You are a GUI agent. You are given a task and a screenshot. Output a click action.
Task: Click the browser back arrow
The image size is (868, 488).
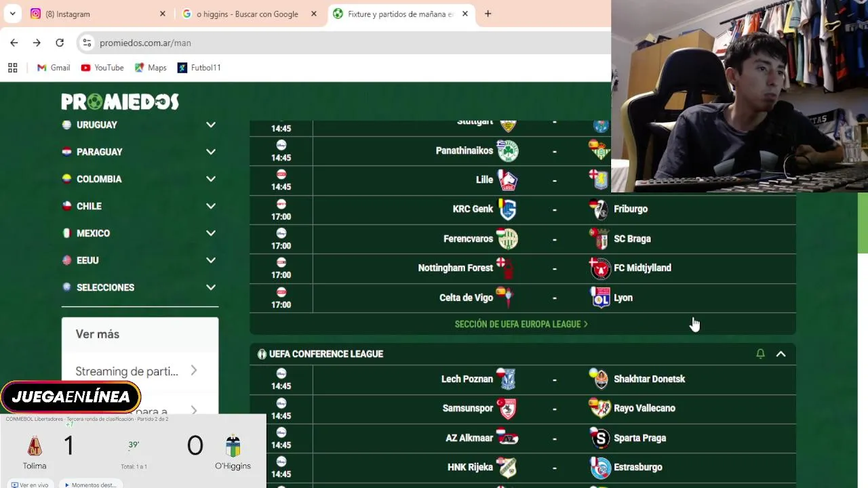[14, 43]
